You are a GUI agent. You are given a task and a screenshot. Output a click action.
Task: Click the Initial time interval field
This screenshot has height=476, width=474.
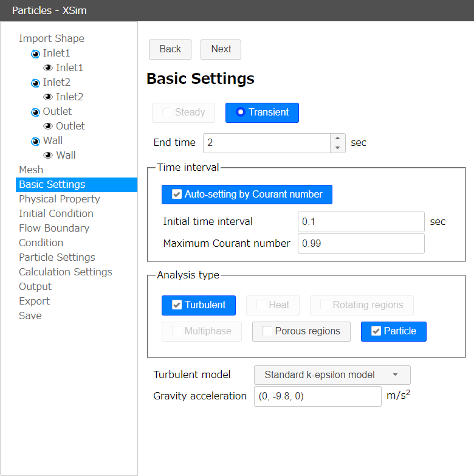(361, 222)
